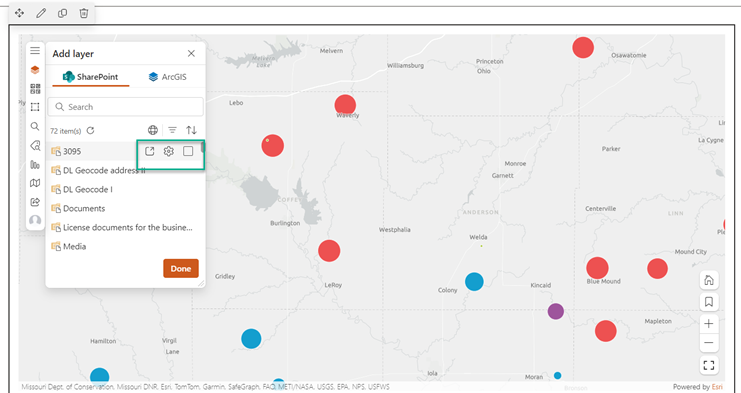Activate the rectangle selection tool
The height and width of the screenshot is (393, 741).
click(35, 107)
